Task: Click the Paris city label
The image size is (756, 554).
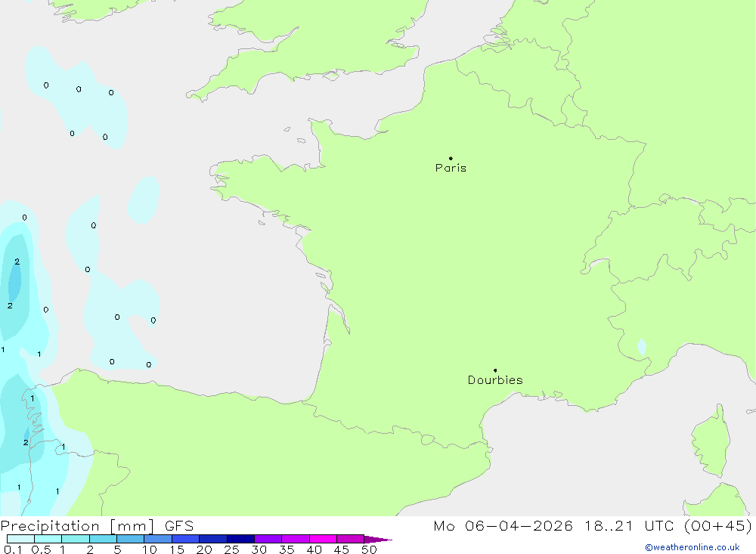Action: 451,168
